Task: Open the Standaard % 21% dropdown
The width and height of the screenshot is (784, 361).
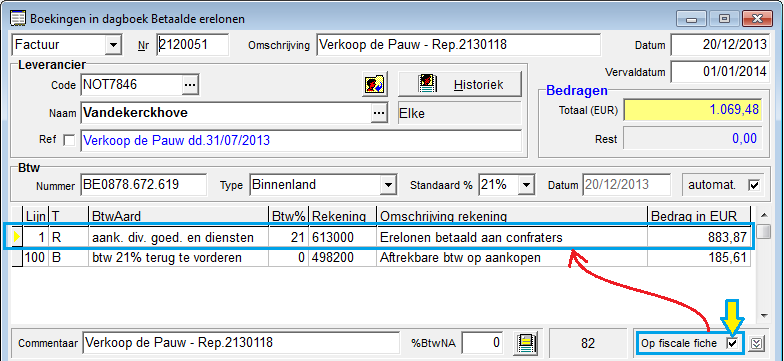Action: point(526,185)
